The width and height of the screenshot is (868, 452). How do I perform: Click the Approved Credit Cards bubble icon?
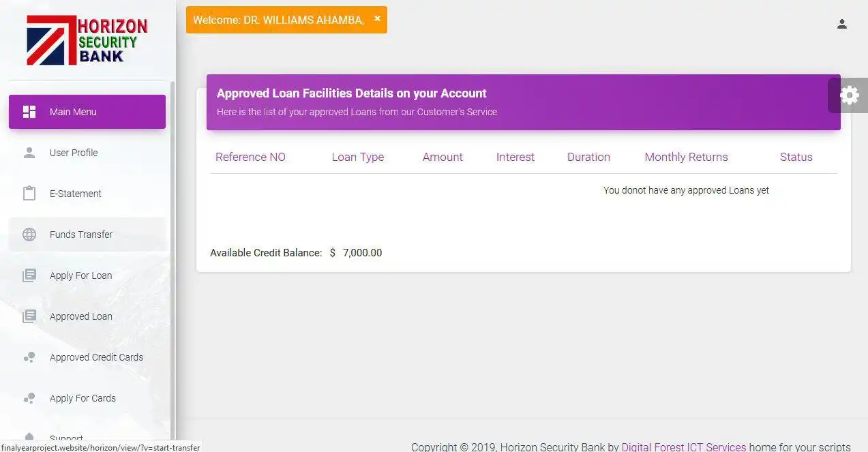pos(29,357)
